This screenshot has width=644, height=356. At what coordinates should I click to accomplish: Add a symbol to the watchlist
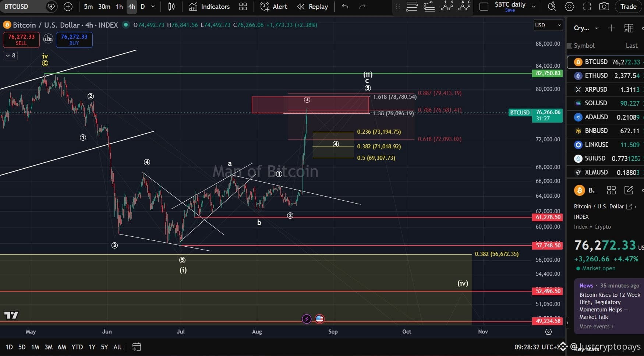tap(611, 28)
